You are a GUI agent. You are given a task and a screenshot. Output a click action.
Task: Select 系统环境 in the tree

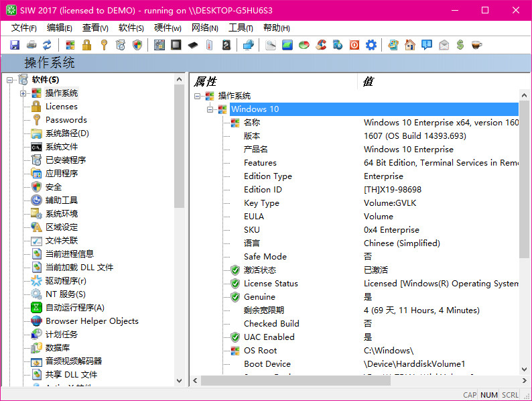(62, 213)
